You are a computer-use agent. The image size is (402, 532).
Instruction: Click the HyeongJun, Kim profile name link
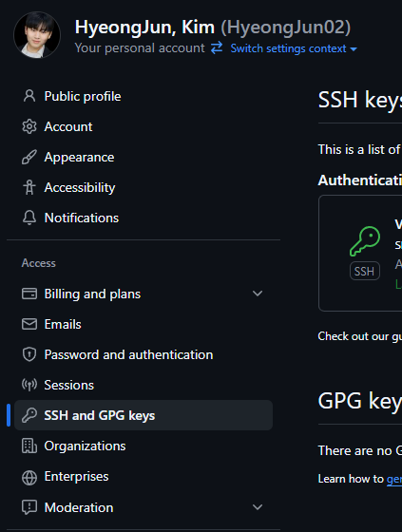pyautogui.click(x=144, y=28)
